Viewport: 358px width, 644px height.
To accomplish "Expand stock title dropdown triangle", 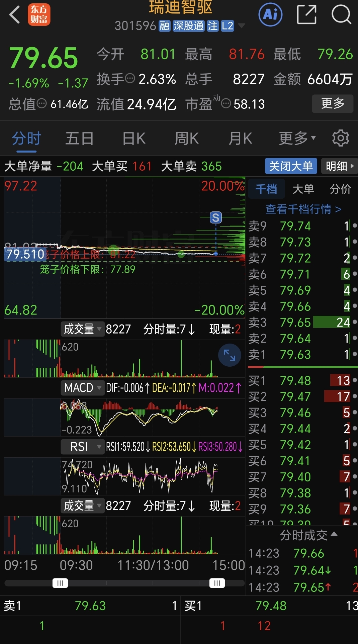I will [x=241, y=26].
